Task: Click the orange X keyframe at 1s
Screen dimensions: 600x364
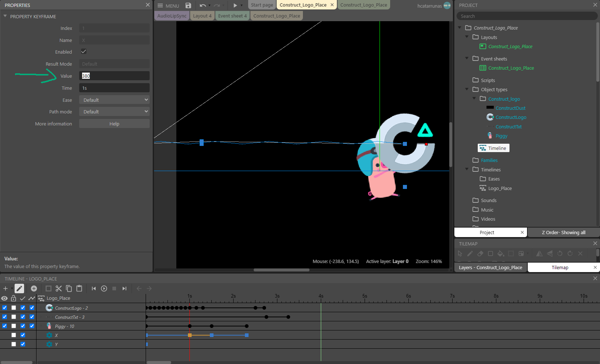Action: tap(190, 335)
